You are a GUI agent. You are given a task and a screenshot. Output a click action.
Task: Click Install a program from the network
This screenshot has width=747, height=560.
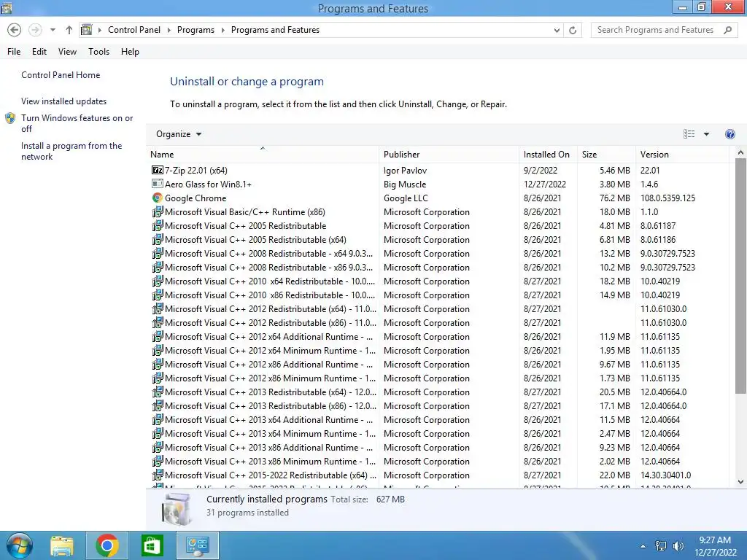(71, 151)
